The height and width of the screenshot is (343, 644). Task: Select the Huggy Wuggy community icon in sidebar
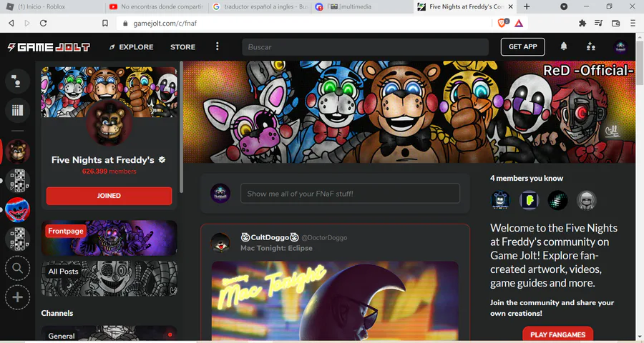click(x=17, y=209)
